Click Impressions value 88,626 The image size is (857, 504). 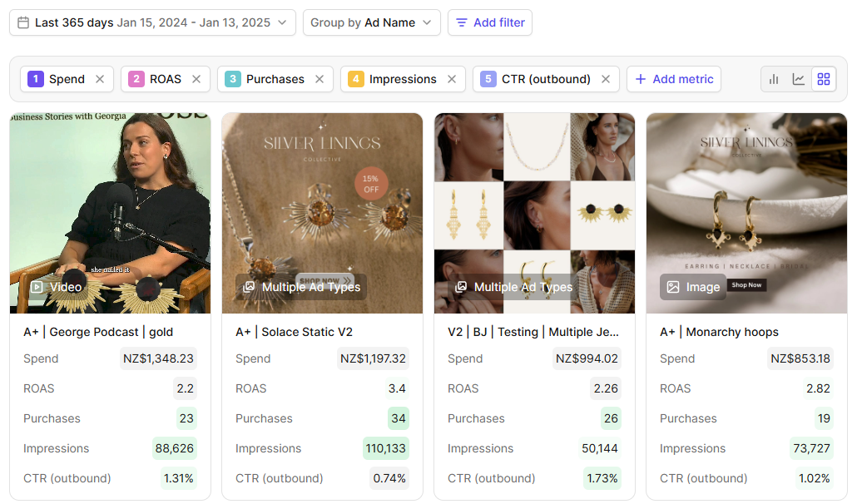click(x=175, y=448)
